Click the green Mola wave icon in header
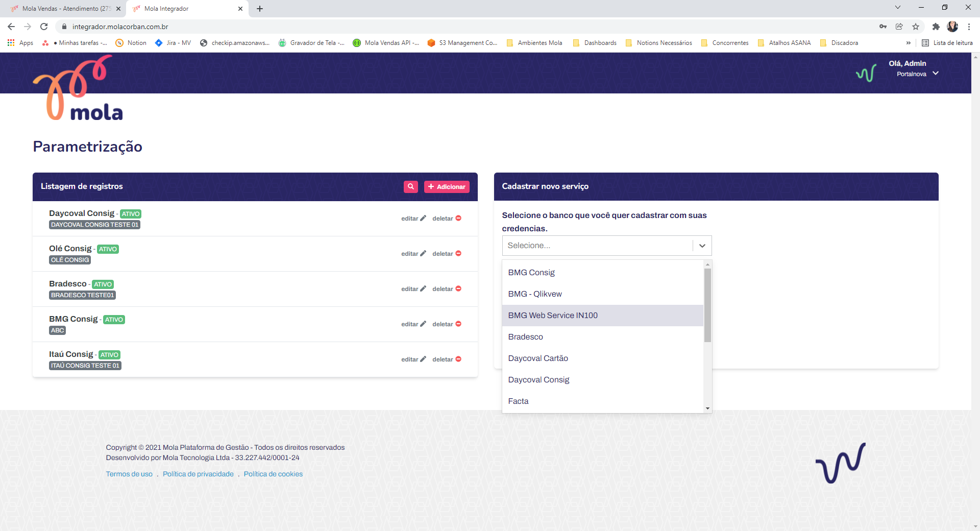 coord(866,73)
